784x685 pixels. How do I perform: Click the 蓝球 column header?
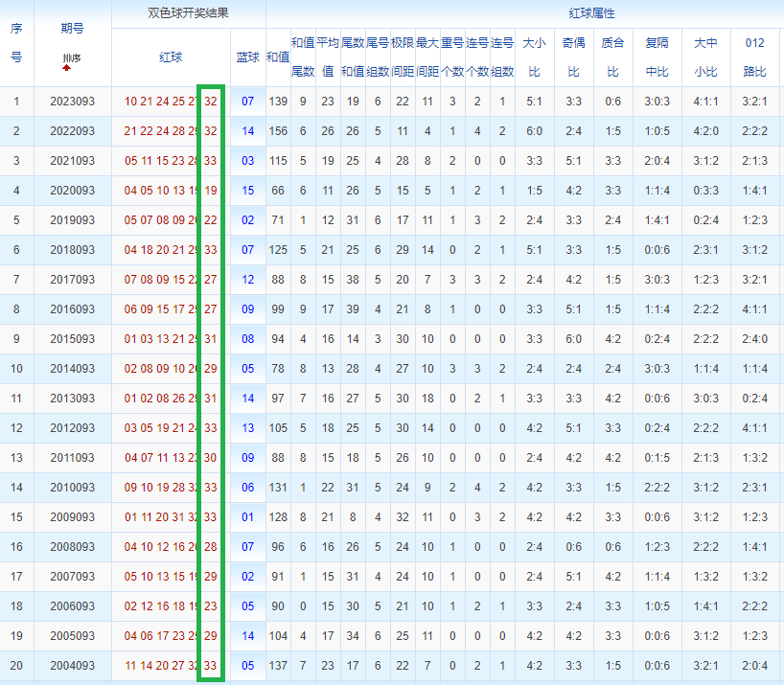[x=248, y=57]
